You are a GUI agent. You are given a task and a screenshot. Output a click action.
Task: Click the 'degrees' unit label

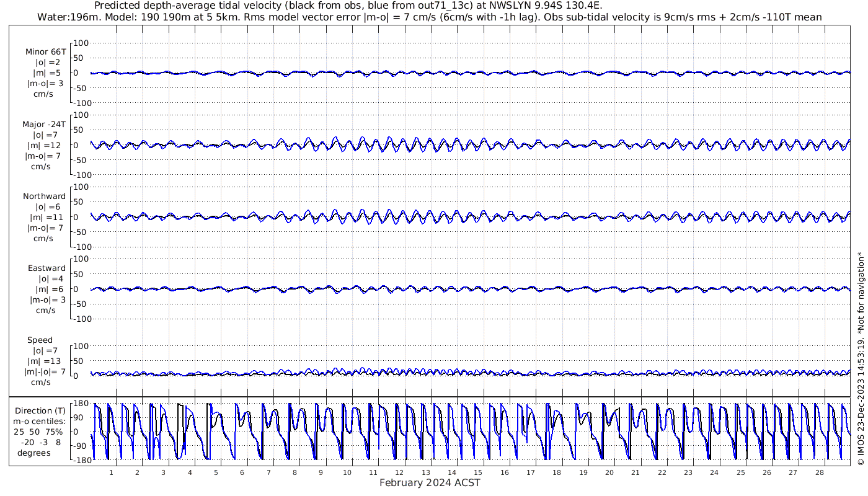[34, 453]
